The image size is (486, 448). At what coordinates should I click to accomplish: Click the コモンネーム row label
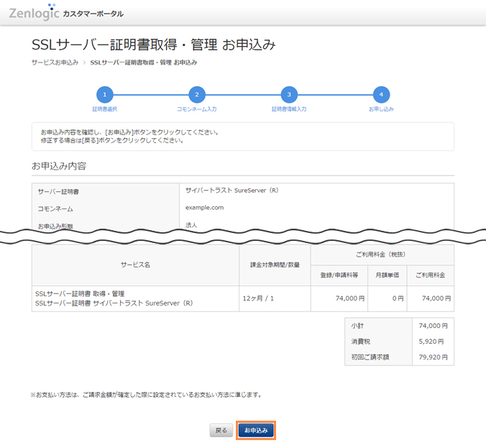click(55, 209)
